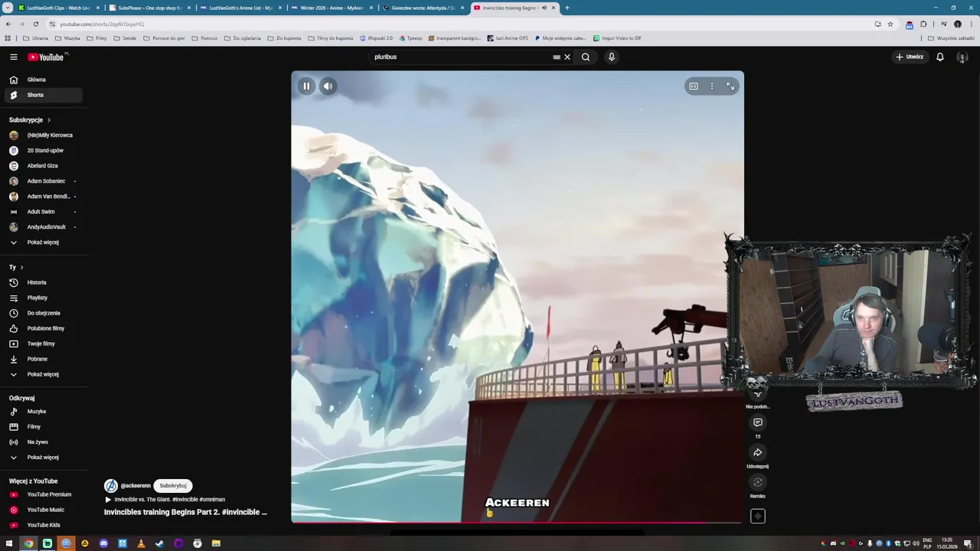Expand Pokaż więcej under subscriptions
The image size is (980, 551).
coord(43,243)
